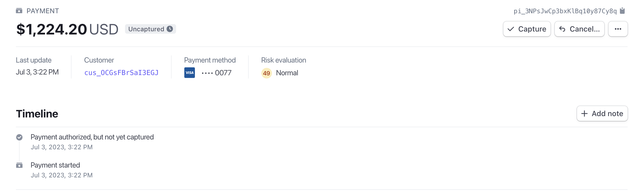Click the Normal risk evaluation label
The width and height of the screenshot is (644, 193).
click(x=287, y=73)
